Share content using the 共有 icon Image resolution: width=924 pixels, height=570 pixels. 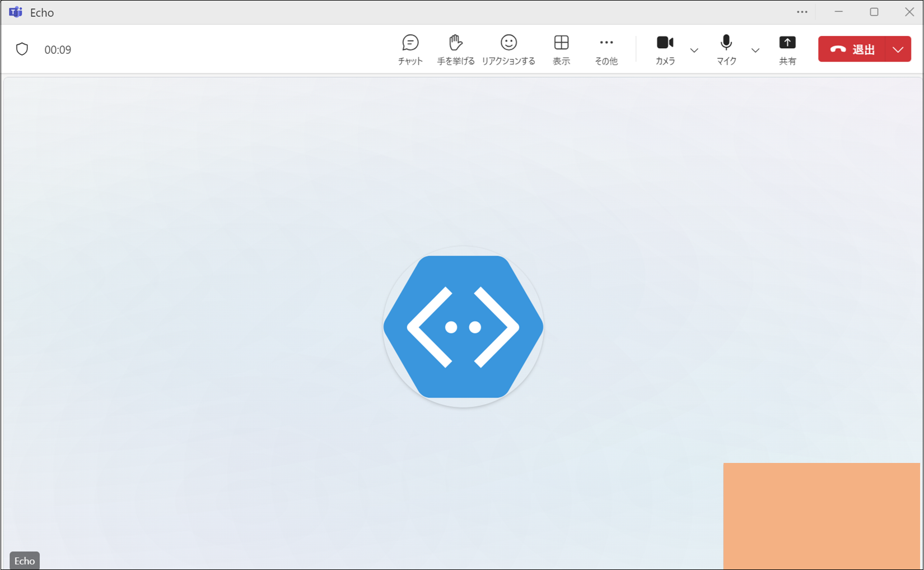787,49
